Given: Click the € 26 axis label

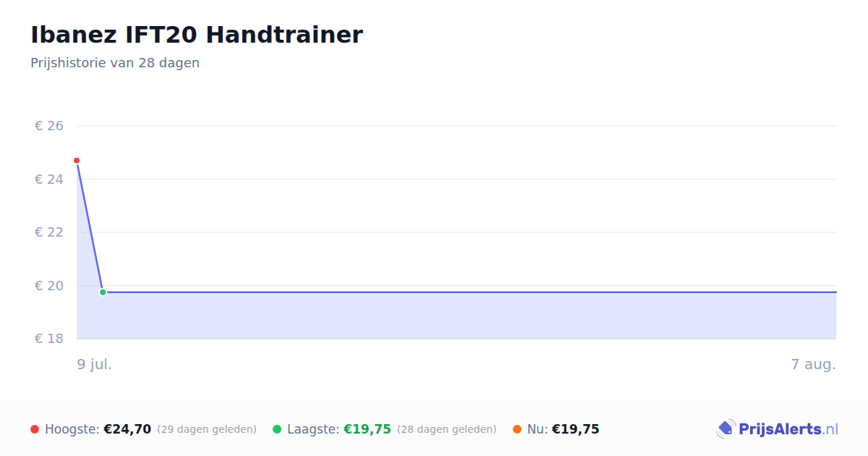Looking at the screenshot, I should (x=49, y=126).
